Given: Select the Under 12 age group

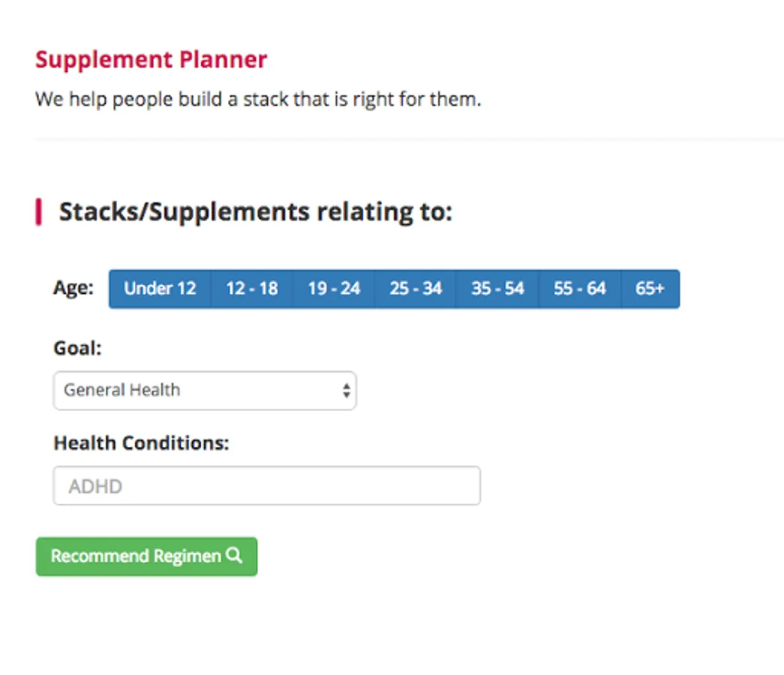Looking at the screenshot, I should (x=160, y=289).
